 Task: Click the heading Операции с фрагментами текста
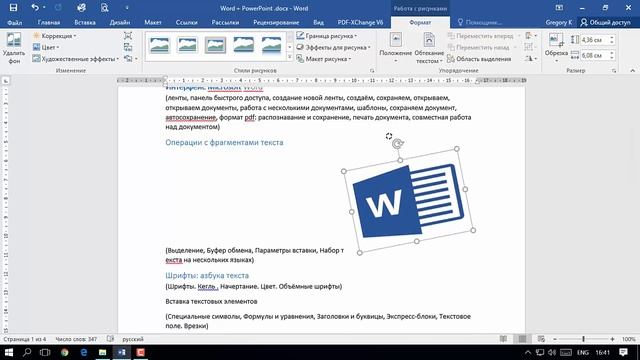224,142
